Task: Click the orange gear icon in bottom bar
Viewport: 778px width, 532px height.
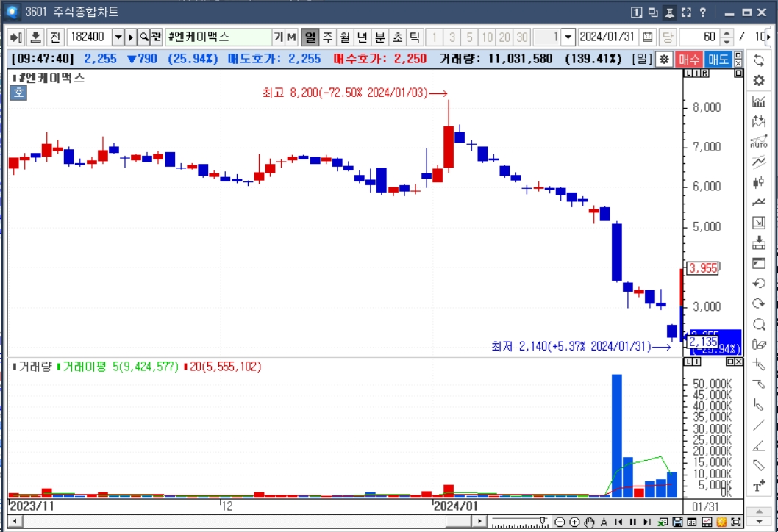Action: tap(721, 522)
